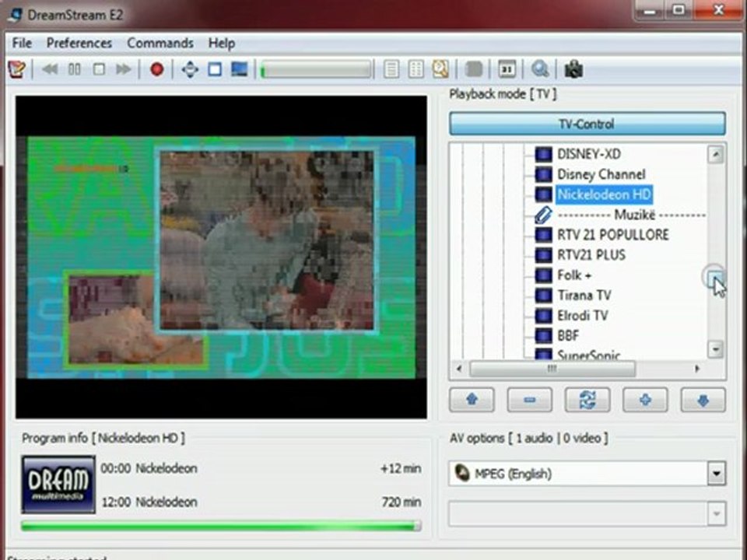Image resolution: width=747 pixels, height=560 pixels.
Task: Switch to fullscreen monitor icon
Action: point(239,69)
